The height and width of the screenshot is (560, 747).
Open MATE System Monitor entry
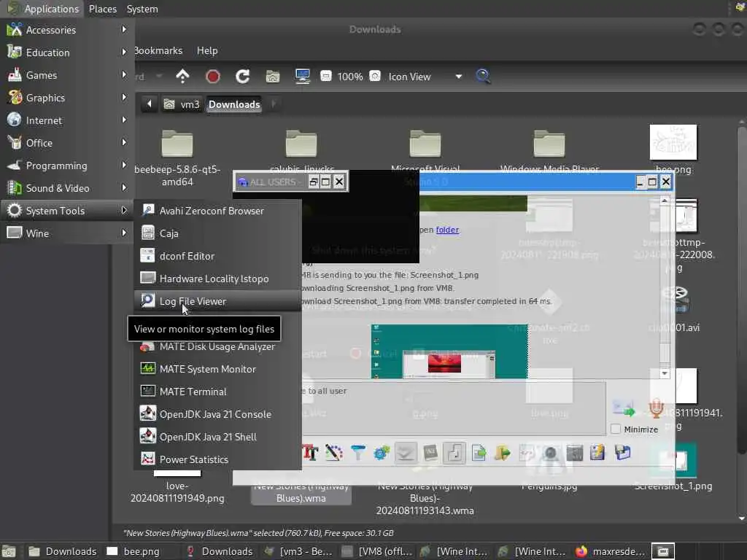217,369
